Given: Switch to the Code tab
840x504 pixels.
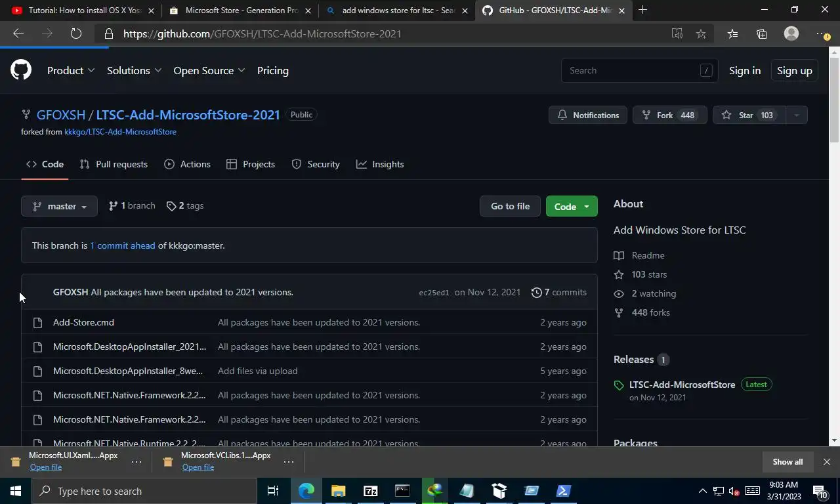Looking at the screenshot, I should coord(45,164).
